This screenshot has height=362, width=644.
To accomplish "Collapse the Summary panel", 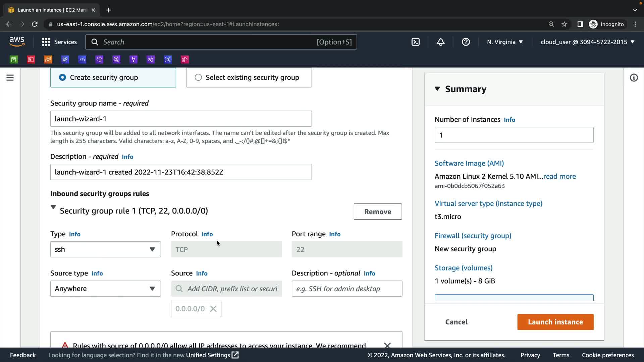I will pos(437,89).
